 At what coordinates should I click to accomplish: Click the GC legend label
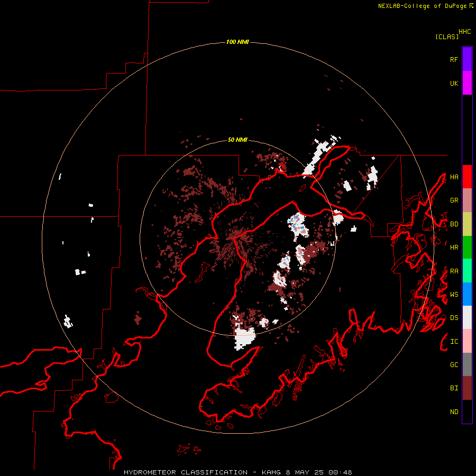(x=454, y=365)
